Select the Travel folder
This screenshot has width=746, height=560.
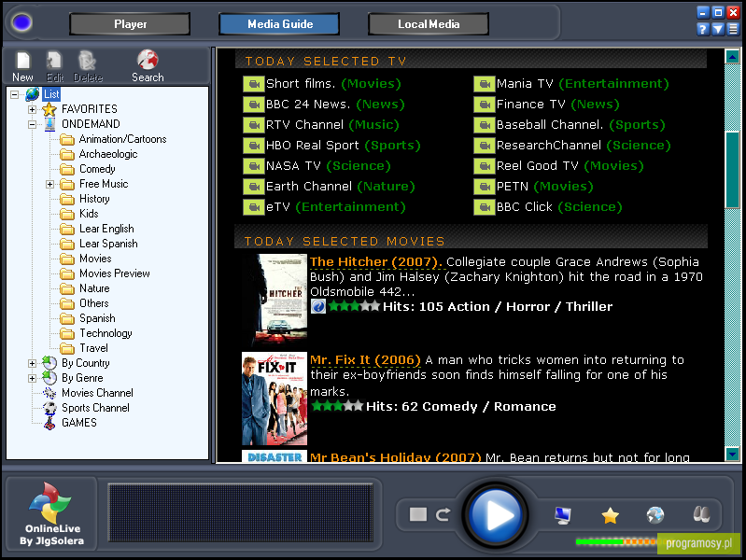click(93, 348)
